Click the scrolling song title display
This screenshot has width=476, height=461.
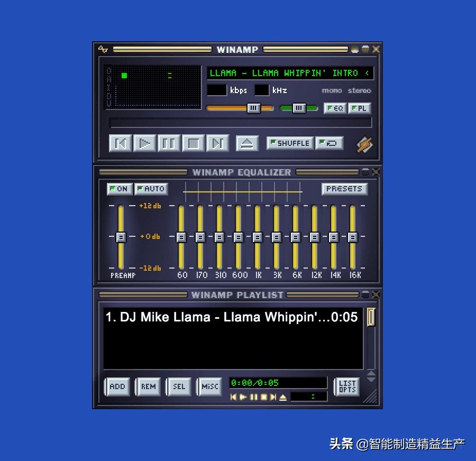[290, 73]
